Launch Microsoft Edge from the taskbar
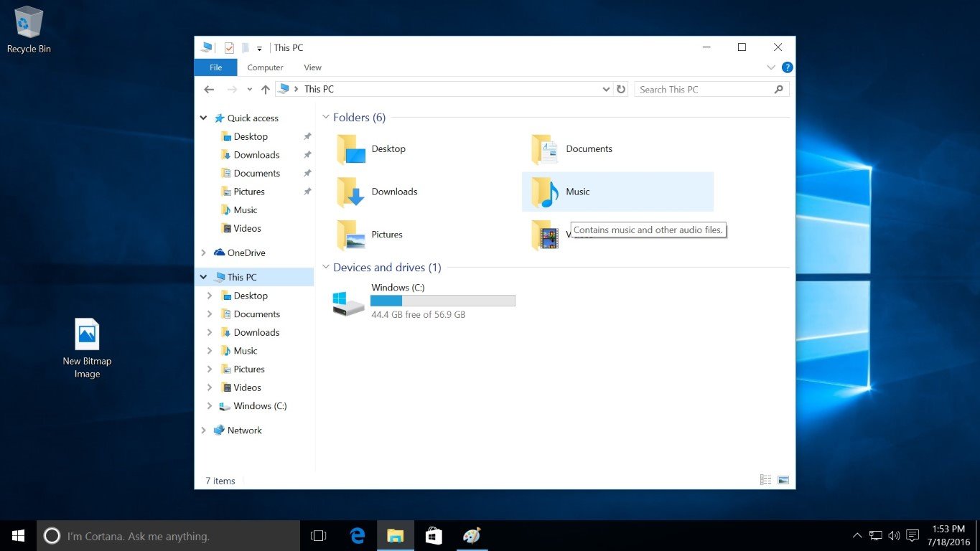This screenshot has height=551, width=980. [358, 536]
